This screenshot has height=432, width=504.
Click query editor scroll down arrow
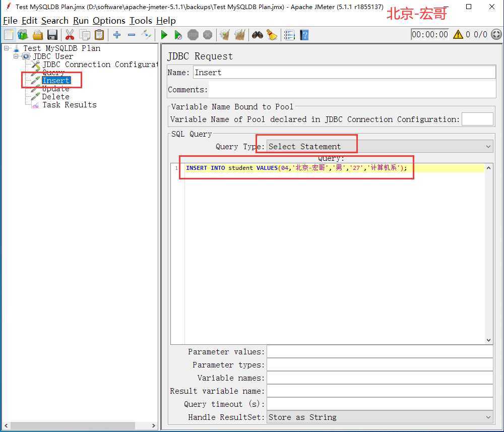pos(488,340)
